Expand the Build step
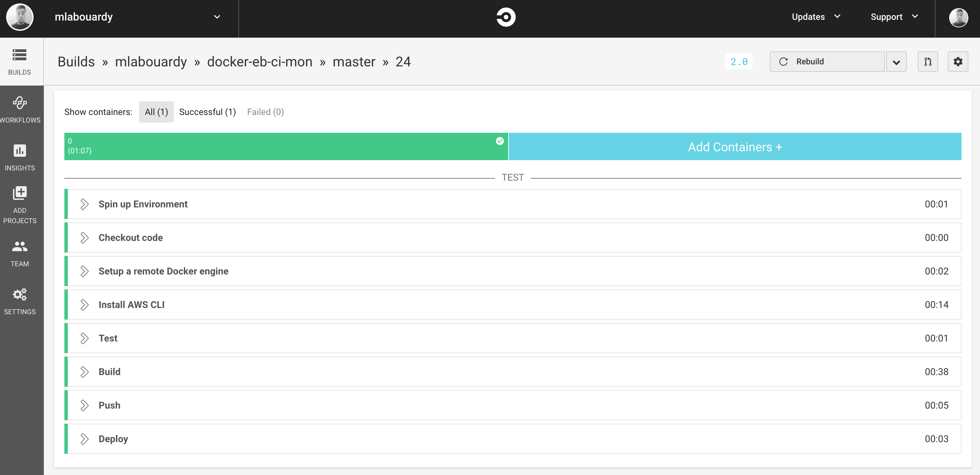 [513, 372]
